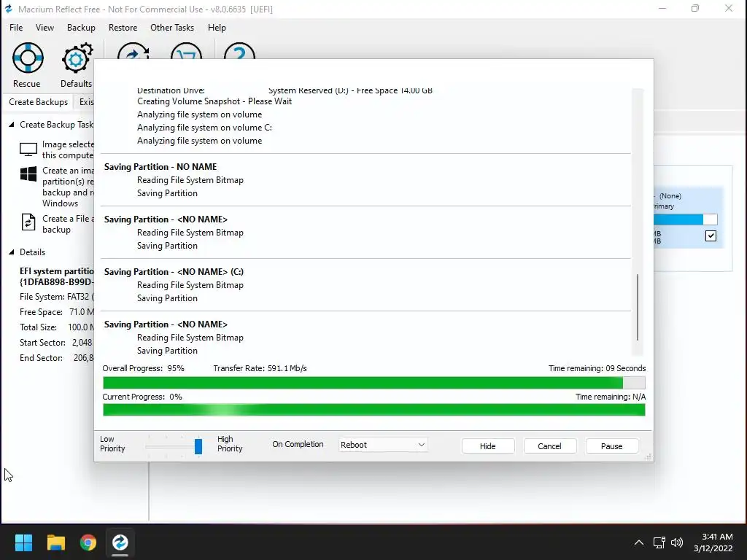Collapse the Create Backup Tasks section
The width and height of the screenshot is (747, 560).
[x=12, y=124]
